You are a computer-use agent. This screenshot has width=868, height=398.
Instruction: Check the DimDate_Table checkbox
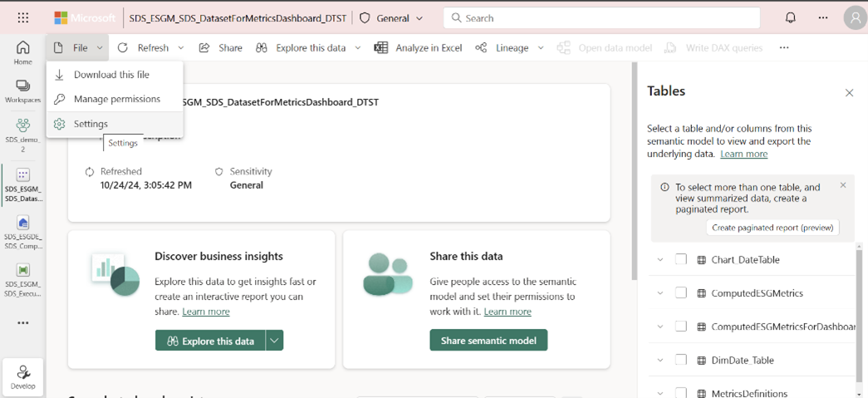click(x=681, y=360)
